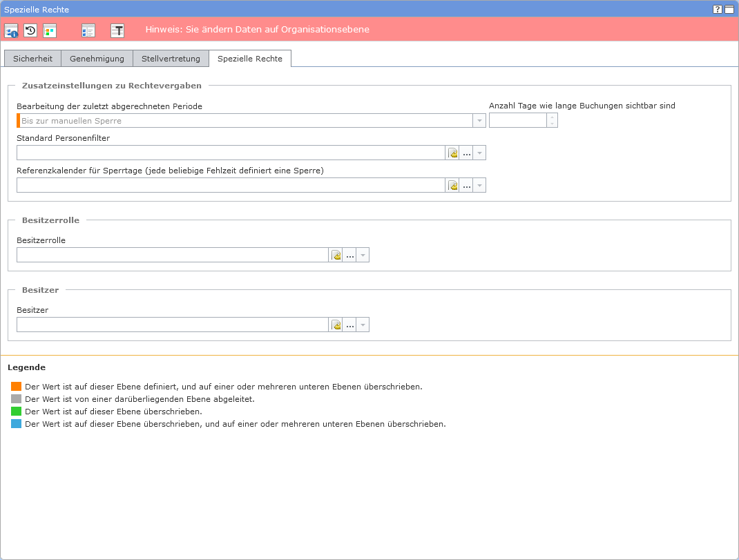Click the list details toolbar icon
This screenshot has width=739, height=560.
88,30
